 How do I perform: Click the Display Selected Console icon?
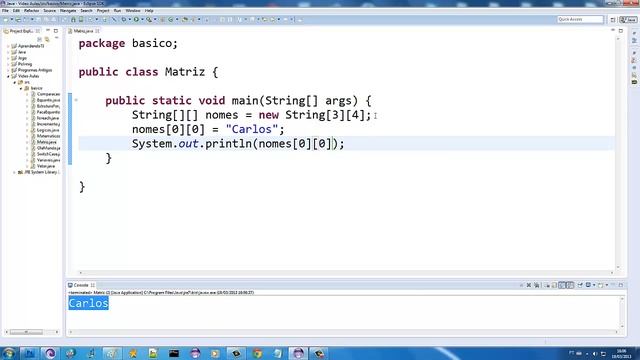click(x=588, y=285)
